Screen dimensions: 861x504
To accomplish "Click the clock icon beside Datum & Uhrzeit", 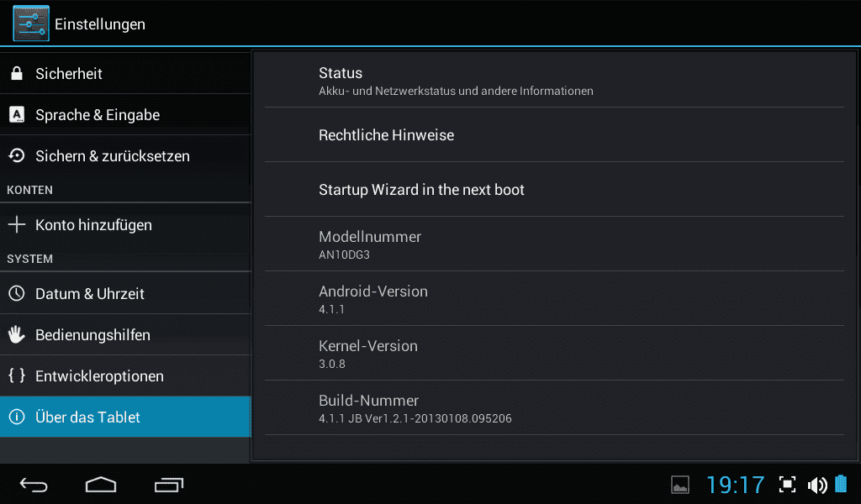I will pos(17,293).
